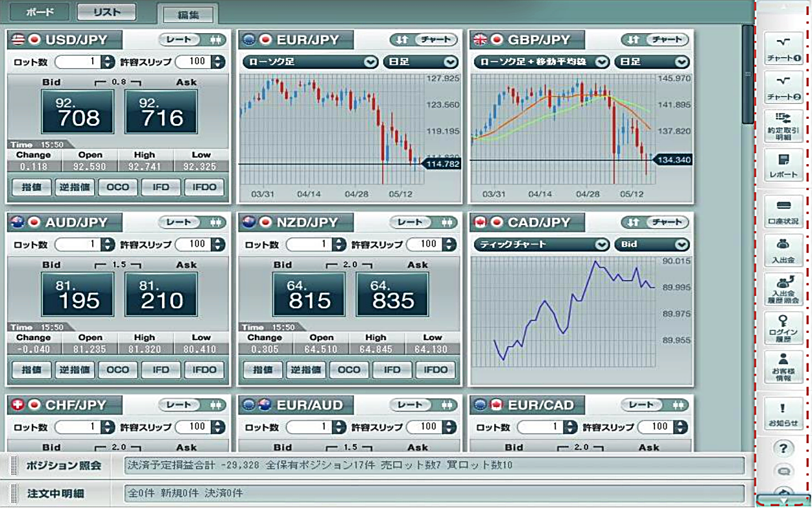Toggle CAD/JPY チャート/rate switch

click(654, 223)
